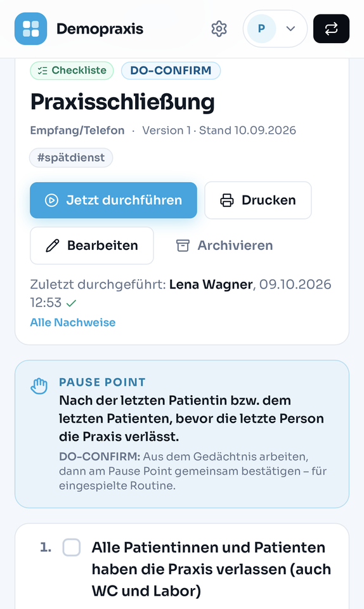
Task: Open the Demopraxis app logo icon
Action: coord(30,29)
